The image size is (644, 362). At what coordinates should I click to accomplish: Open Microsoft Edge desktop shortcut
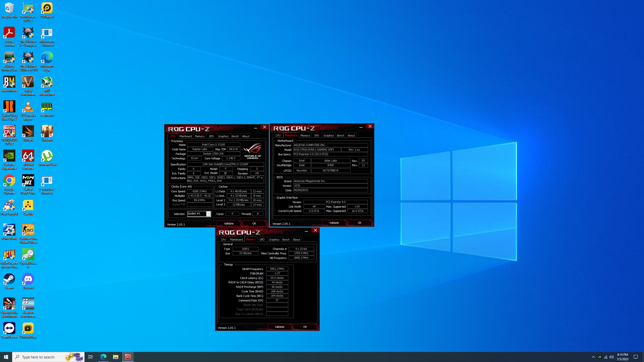point(47,61)
